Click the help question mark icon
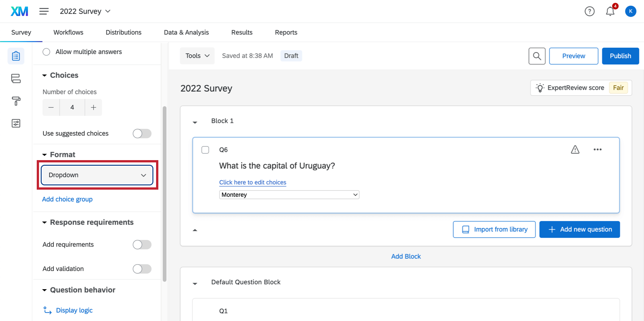Screen dimensions: 644x321 (589, 11)
